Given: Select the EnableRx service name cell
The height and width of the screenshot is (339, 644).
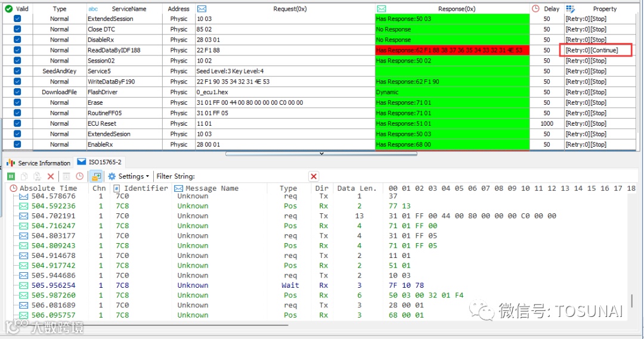Looking at the screenshot, I should click(x=125, y=144).
